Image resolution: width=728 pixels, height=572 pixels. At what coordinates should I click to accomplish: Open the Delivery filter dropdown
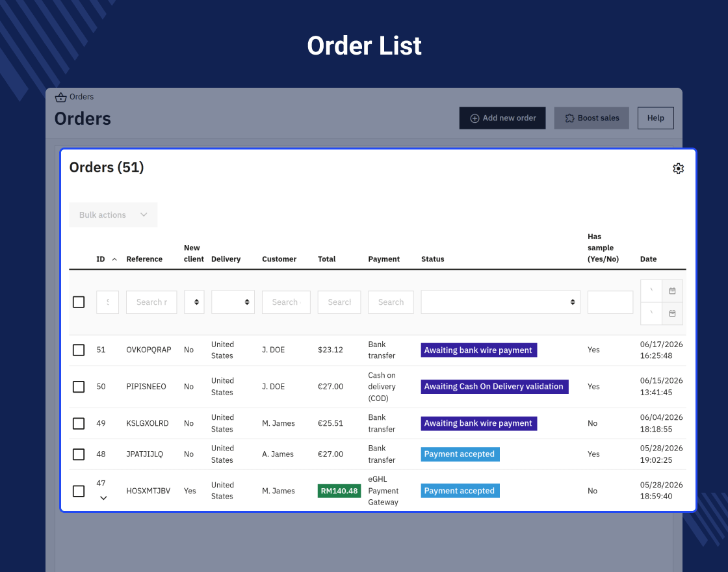coord(233,302)
